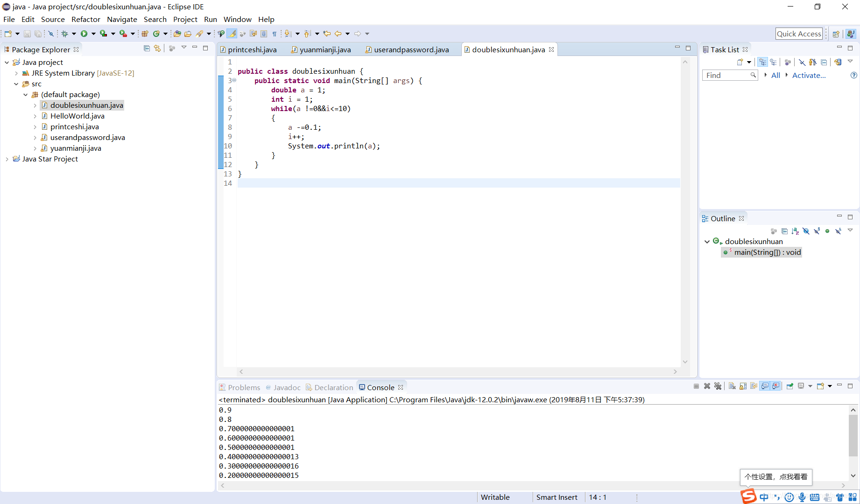
Task: Select yuanmianji.java in Package Explorer
Action: point(76,148)
